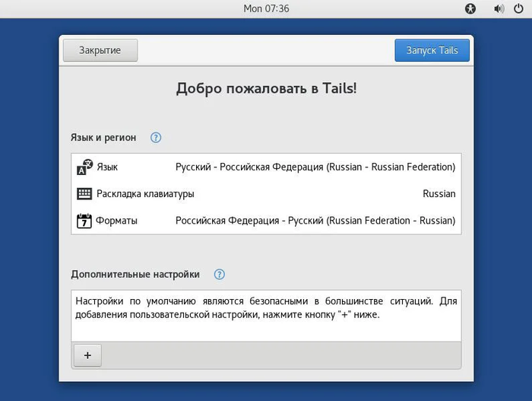This screenshot has height=401, width=532.
Task: Start Tails with Запуск Tails button
Action: coord(432,50)
